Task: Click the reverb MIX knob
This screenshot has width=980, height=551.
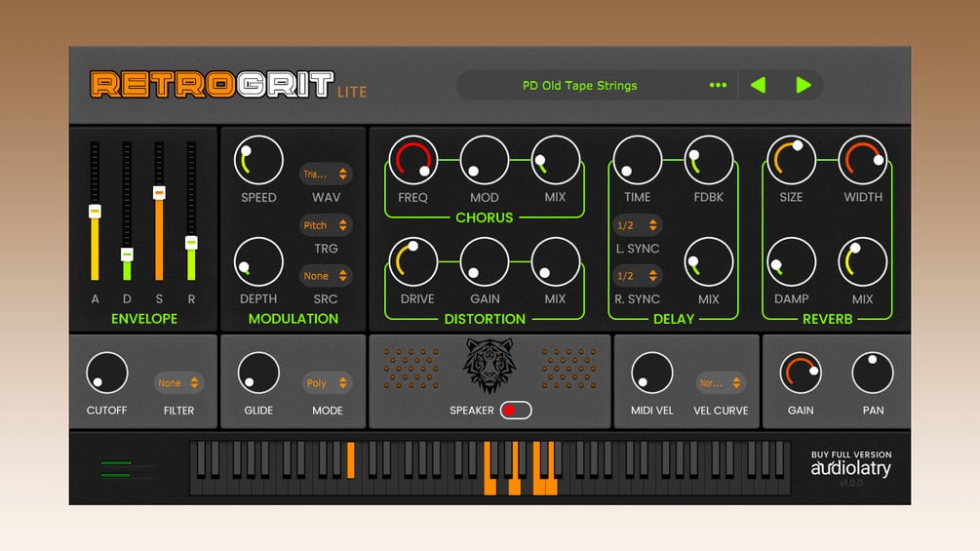Action: pyautogui.click(x=863, y=261)
